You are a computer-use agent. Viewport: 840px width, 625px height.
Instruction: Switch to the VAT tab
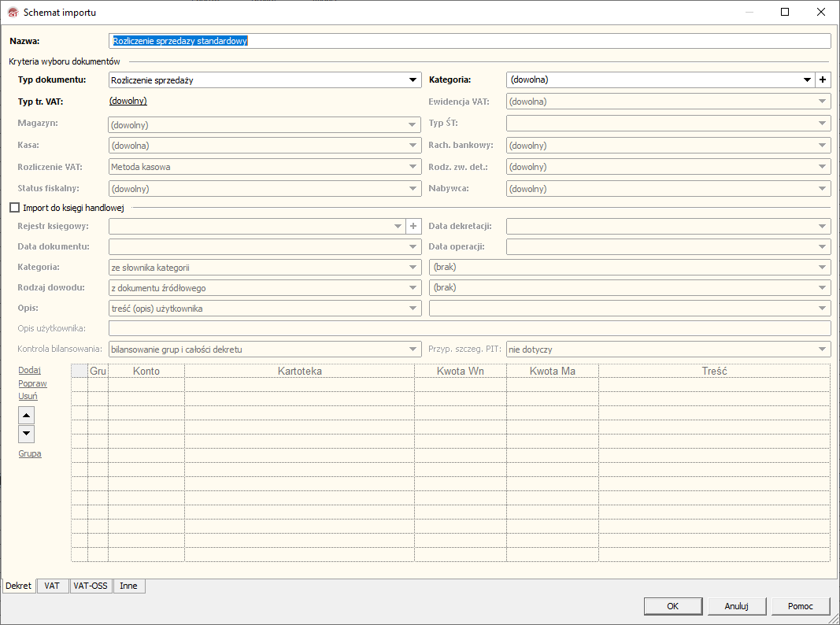click(x=52, y=586)
